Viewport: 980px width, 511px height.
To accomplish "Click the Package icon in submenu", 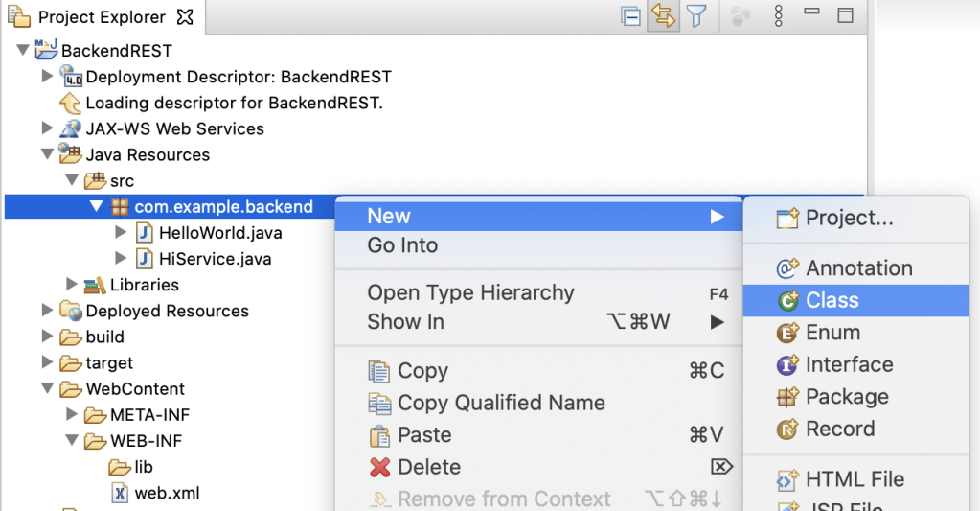I will [788, 397].
